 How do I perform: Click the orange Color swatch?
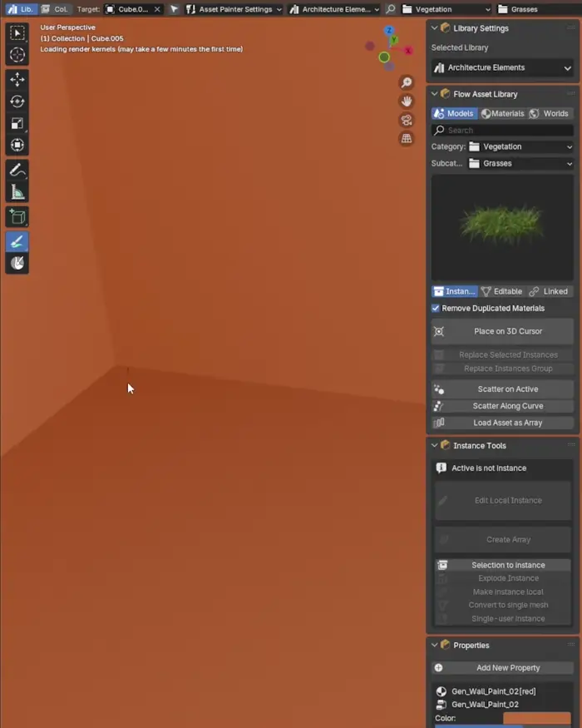pyautogui.click(x=536, y=718)
